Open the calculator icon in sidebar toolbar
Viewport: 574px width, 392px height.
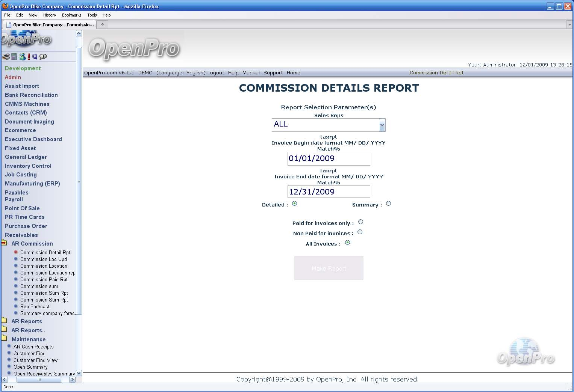point(14,57)
